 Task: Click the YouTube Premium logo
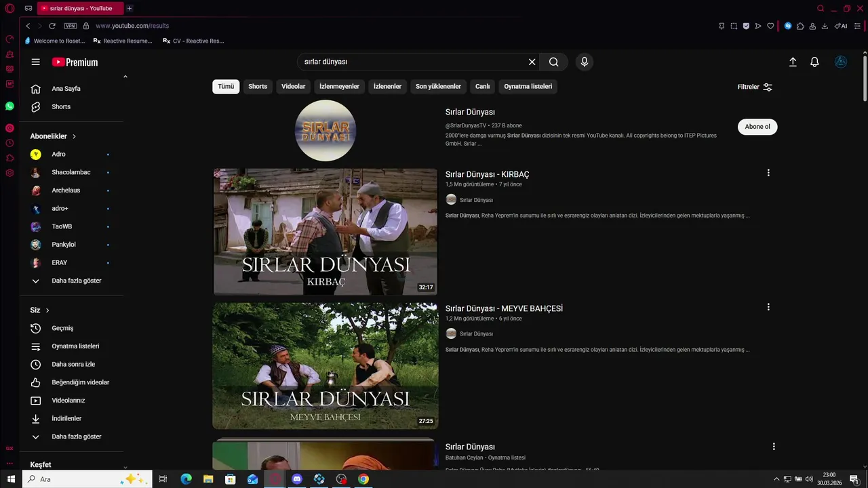(x=75, y=62)
